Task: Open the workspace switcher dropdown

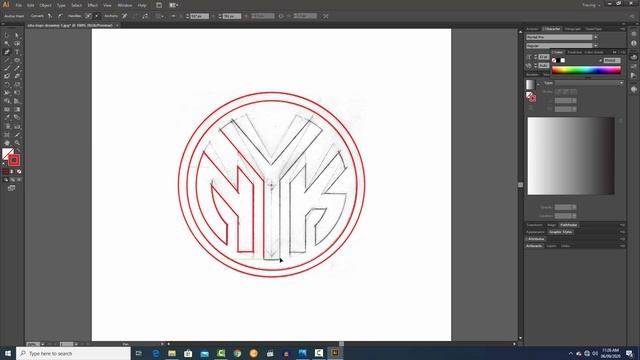Action: (591, 5)
